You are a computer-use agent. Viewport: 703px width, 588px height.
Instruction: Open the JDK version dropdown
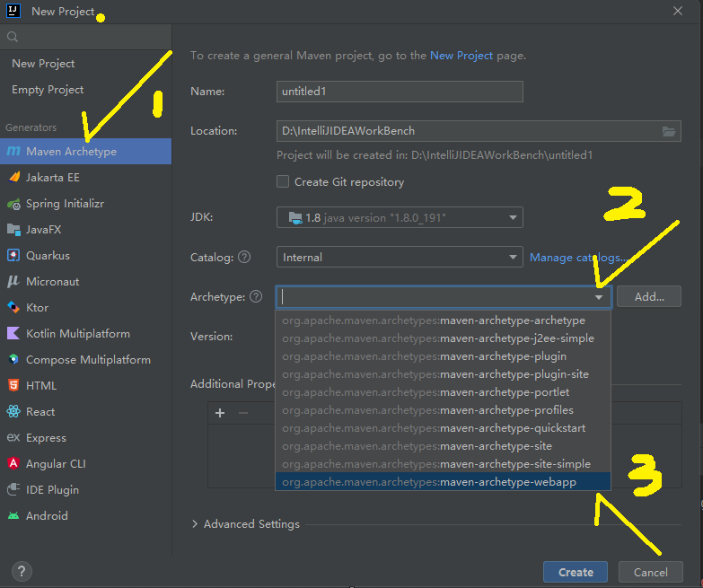click(514, 217)
